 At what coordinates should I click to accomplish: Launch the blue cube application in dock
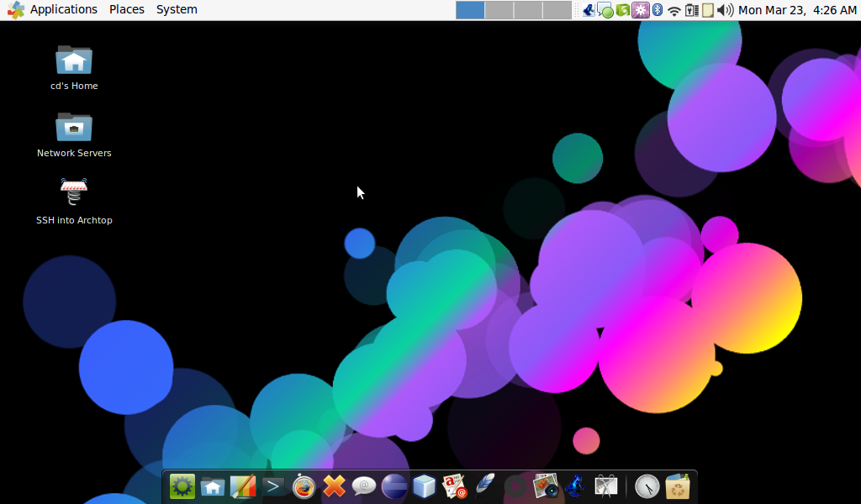pos(425,486)
